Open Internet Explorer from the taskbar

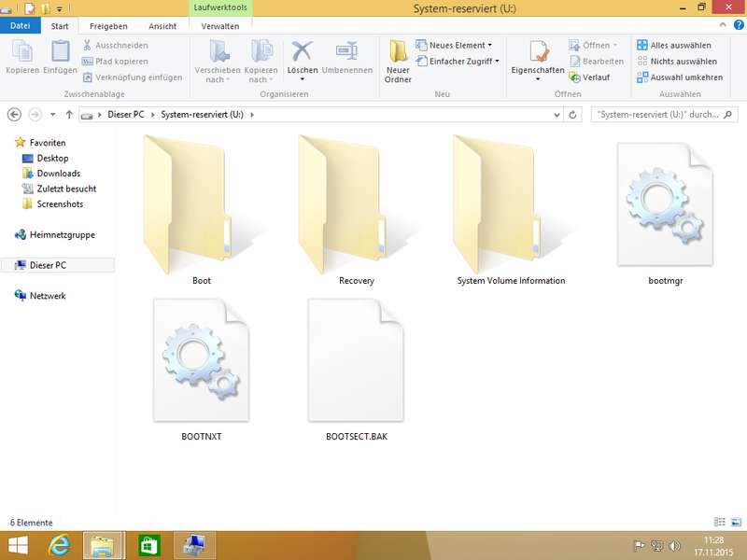click(59, 544)
